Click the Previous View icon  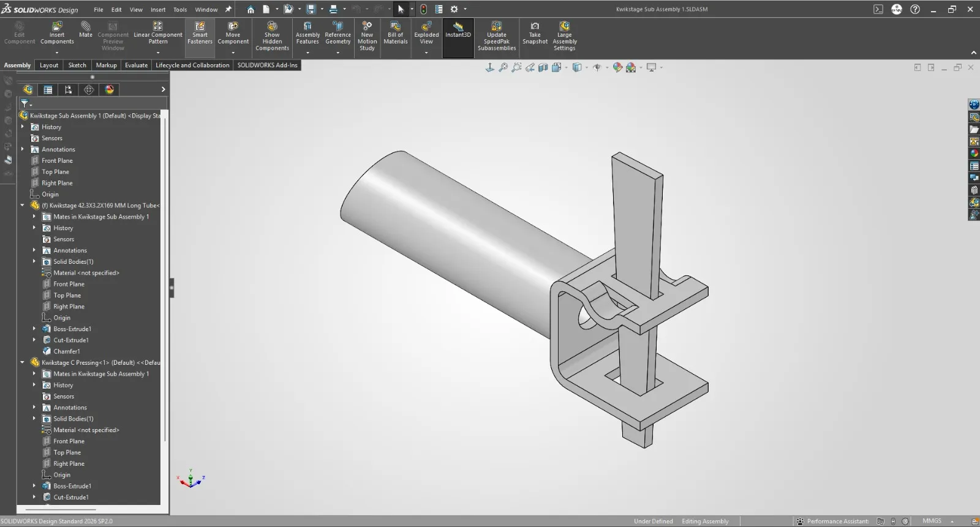coord(530,67)
